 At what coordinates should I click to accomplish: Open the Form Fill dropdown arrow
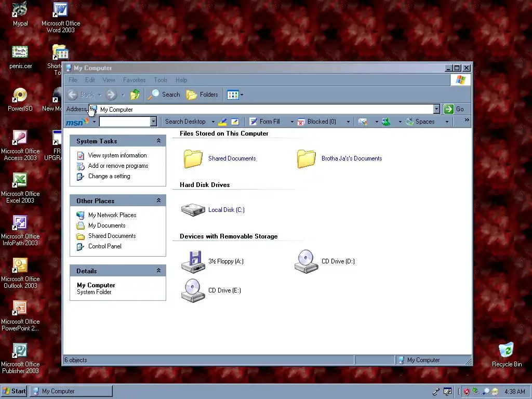[x=292, y=122]
